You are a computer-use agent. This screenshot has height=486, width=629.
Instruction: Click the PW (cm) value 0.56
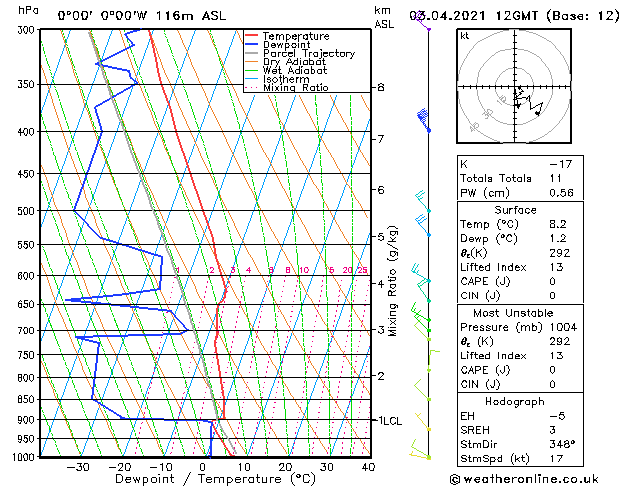pos(561,192)
